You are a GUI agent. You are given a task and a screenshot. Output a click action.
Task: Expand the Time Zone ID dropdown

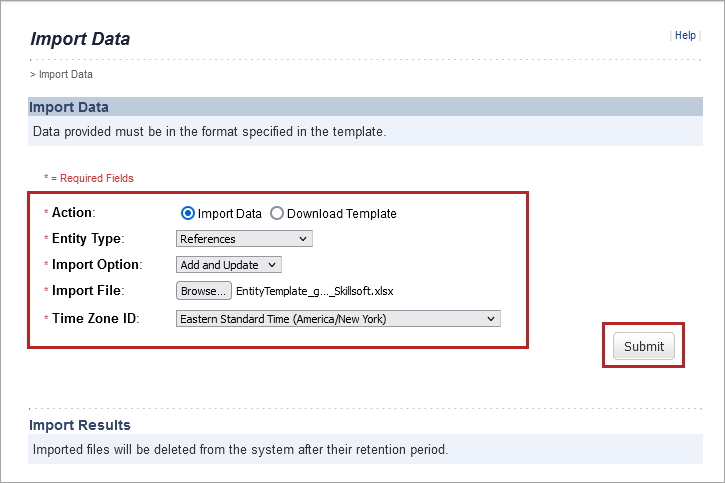(338, 319)
